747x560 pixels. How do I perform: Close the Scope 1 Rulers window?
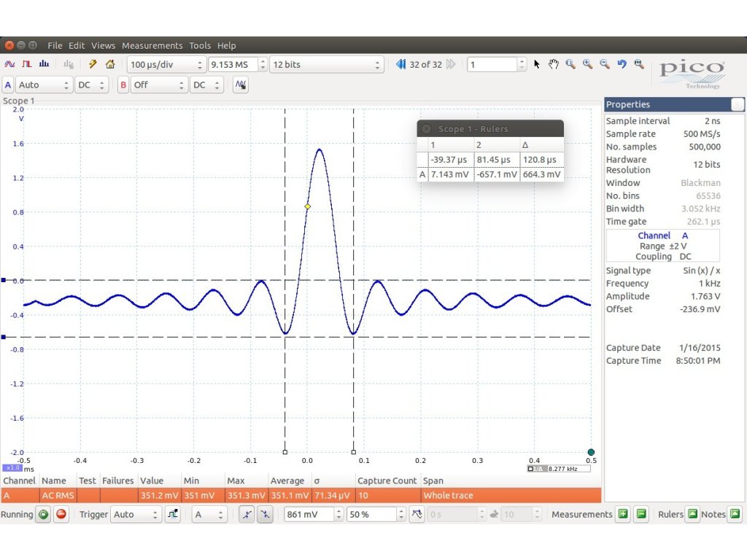pyautogui.click(x=427, y=129)
